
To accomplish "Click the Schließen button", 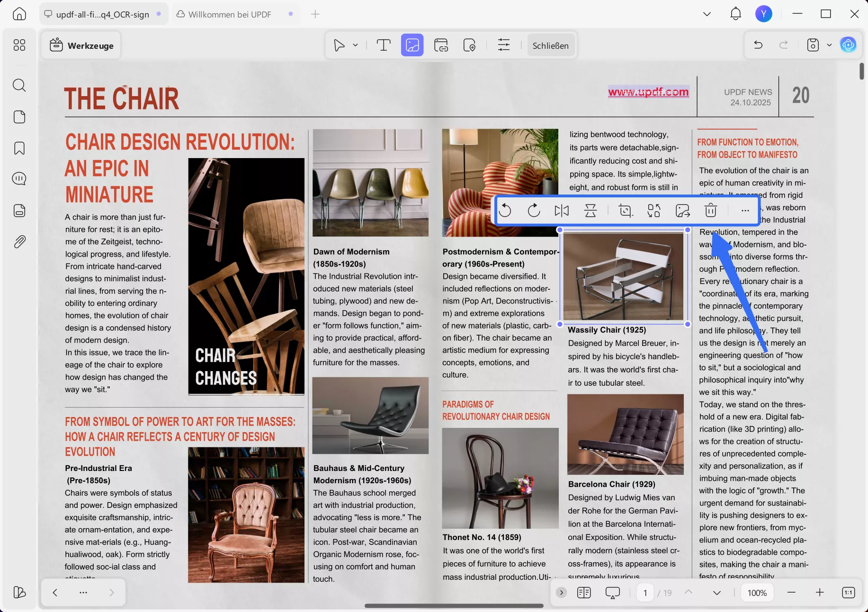I will click(550, 45).
